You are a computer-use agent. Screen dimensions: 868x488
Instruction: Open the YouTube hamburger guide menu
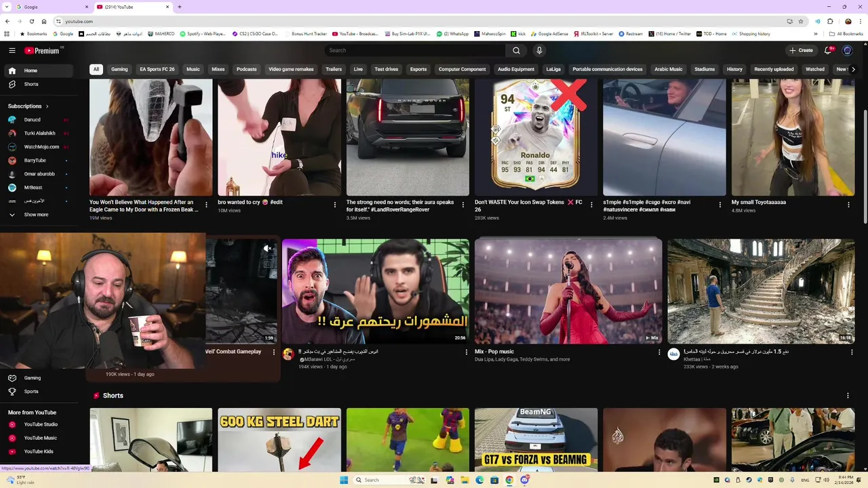(x=12, y=50)
